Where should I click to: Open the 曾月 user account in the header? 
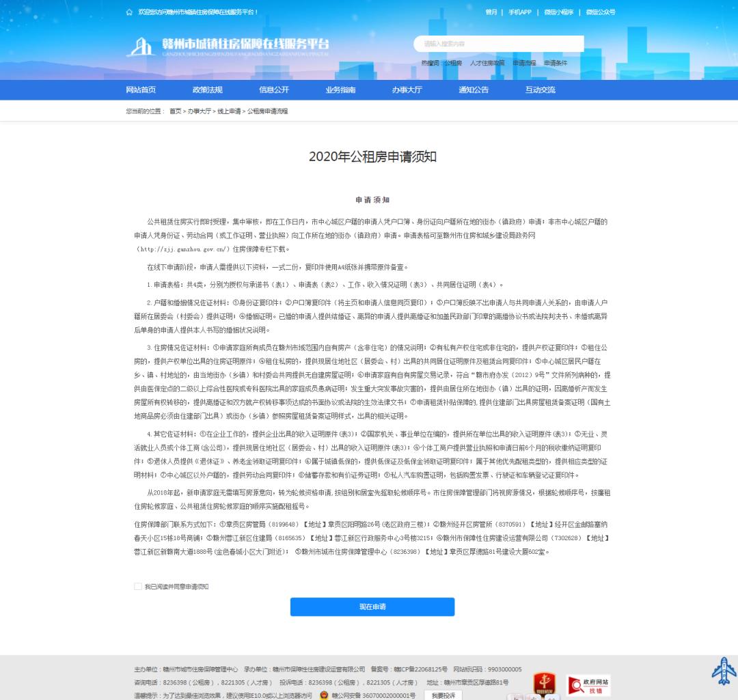click(x=491, y=12)
